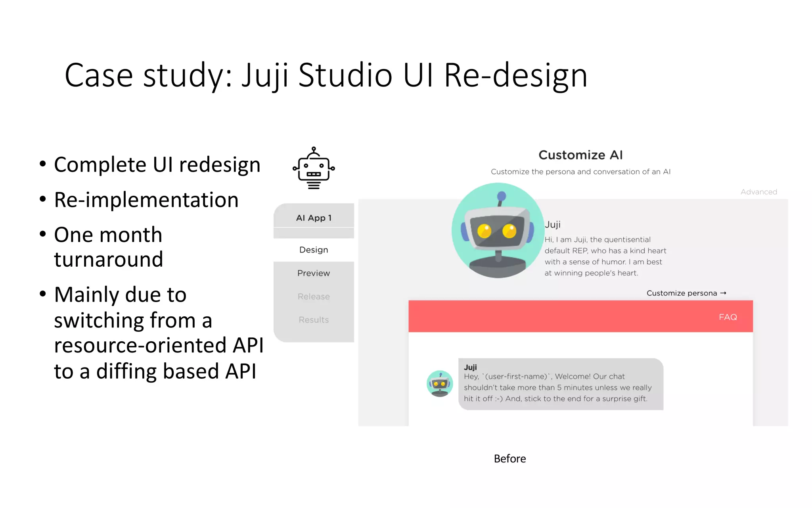This screenshot has width=812, height=508.
Task: Click the Customize AI heading
Action: click(580, 155)
